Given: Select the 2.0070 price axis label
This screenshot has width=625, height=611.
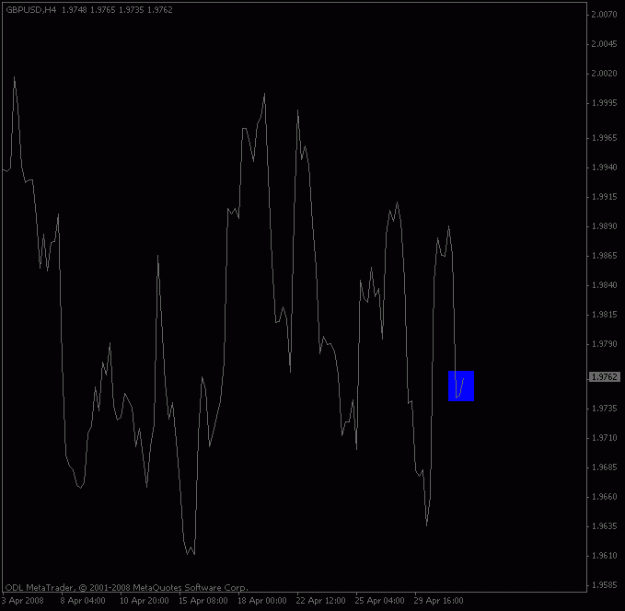Looking at the screenshot, I should [x=604, y=15].
